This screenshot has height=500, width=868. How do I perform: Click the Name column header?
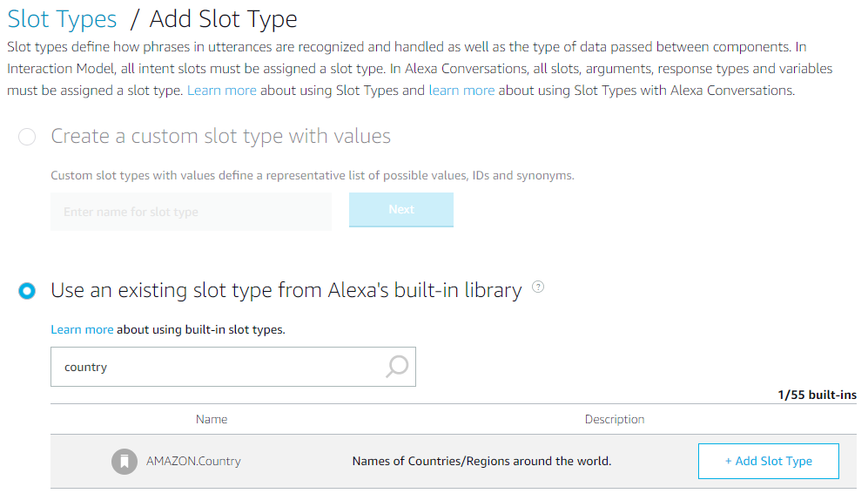click(x=212, y=419)
